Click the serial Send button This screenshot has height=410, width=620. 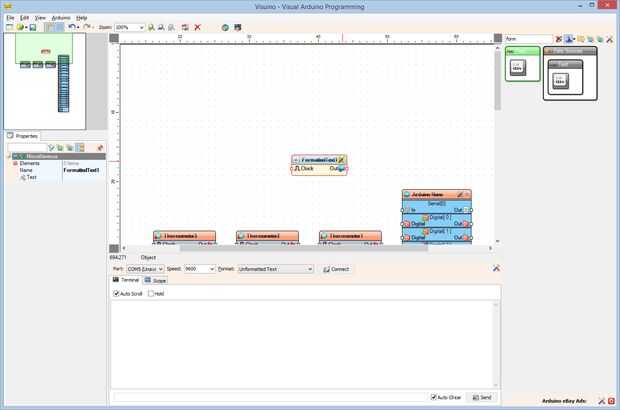tap(482, 397)
